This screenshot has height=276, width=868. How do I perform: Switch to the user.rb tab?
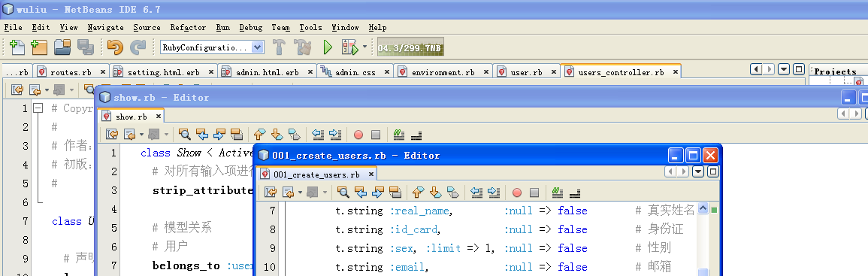[x=527, y=72]
